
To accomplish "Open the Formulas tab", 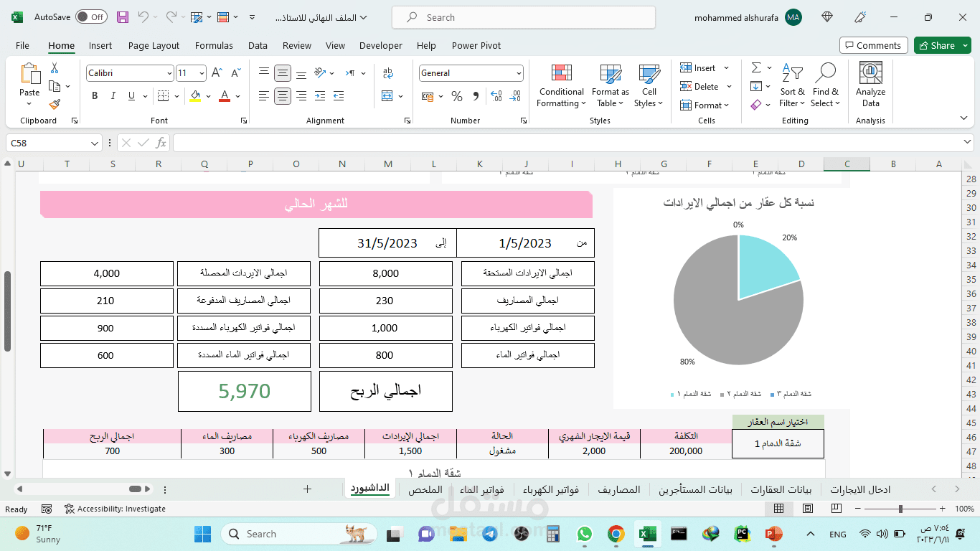I will (214, 45).
